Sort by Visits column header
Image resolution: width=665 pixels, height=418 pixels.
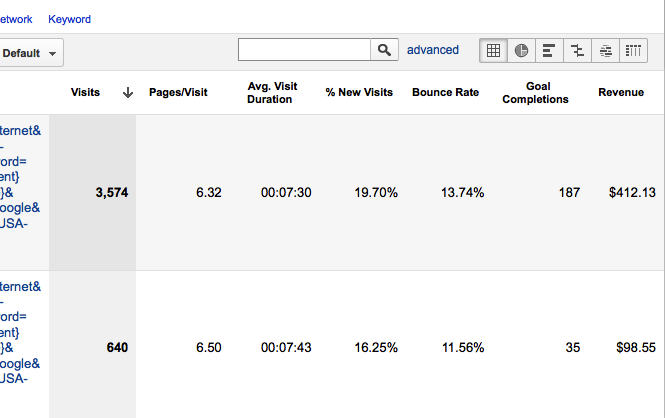(85, 92)
